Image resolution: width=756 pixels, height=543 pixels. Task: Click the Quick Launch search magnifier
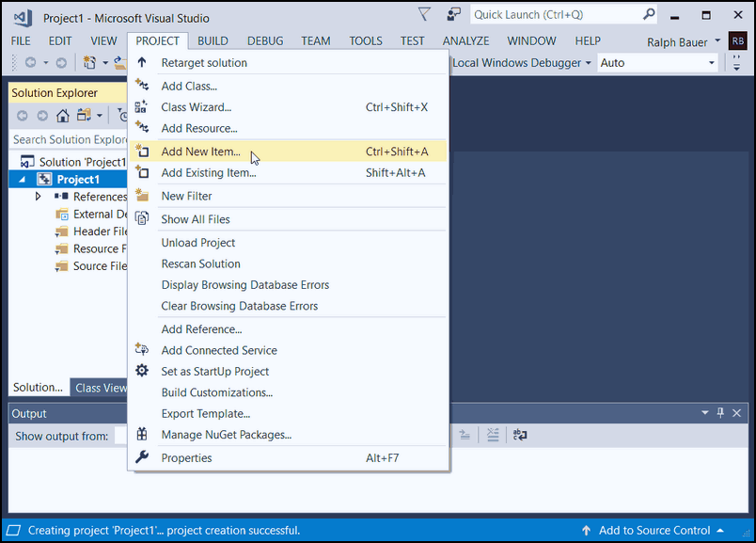click(x=649, y=14)
